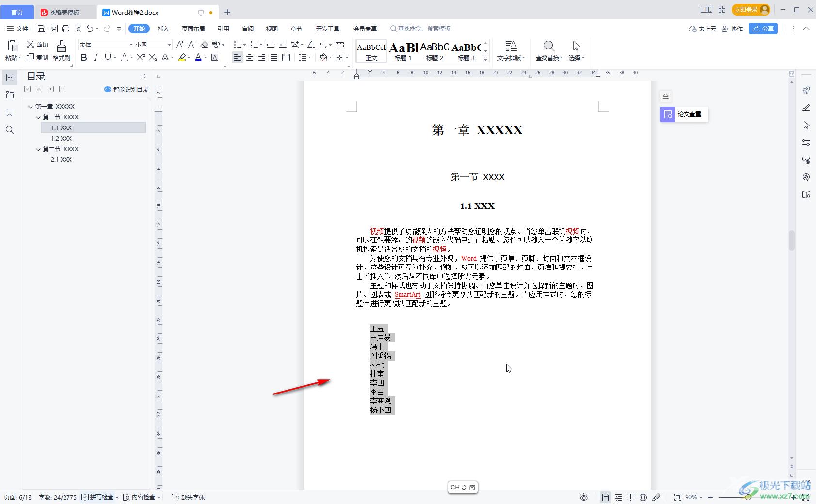The image size is (816, 504).
Task: Apply the 标题 1 heading style
Action: (403, 51)
